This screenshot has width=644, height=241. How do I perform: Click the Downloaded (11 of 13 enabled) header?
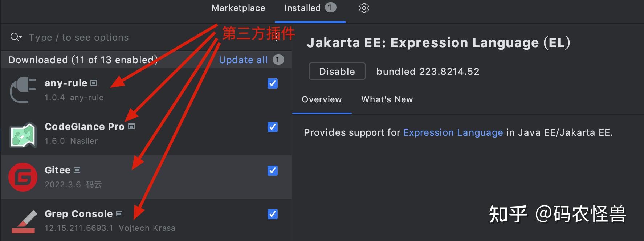coord(83,60)
